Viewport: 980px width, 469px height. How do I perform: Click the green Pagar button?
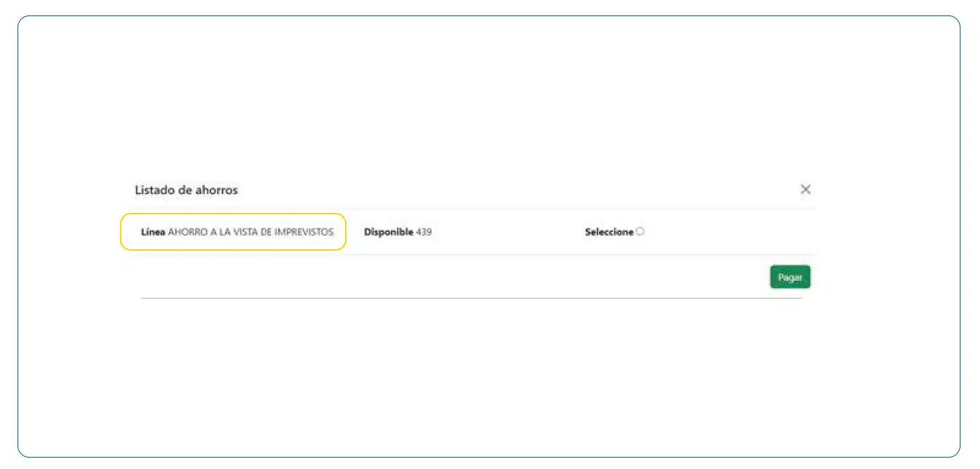(x=790, y=277)
